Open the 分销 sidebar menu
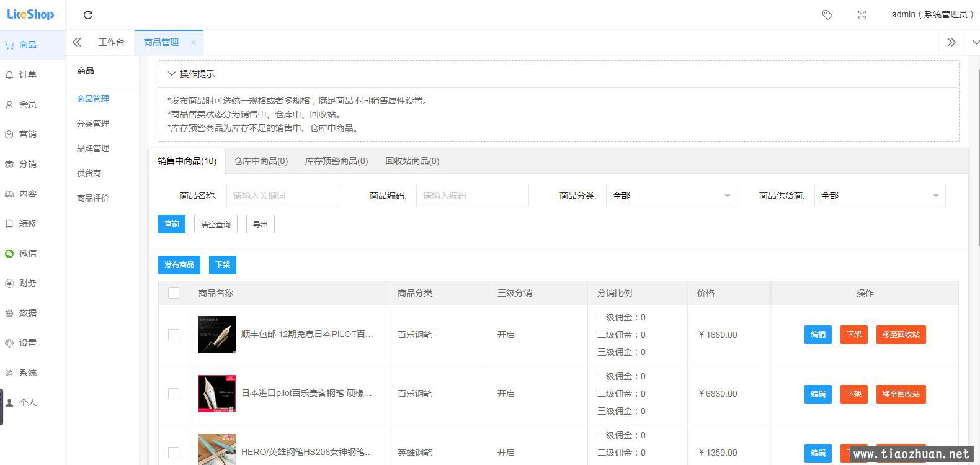Viewport: 980px width, 465px height. (x=32, y=164)
